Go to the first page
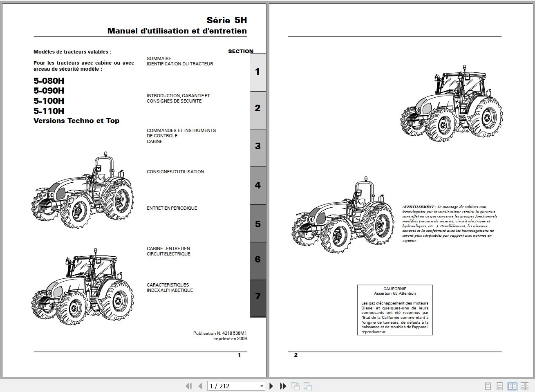This screenshot has height=392, width=535. (188, 386)
